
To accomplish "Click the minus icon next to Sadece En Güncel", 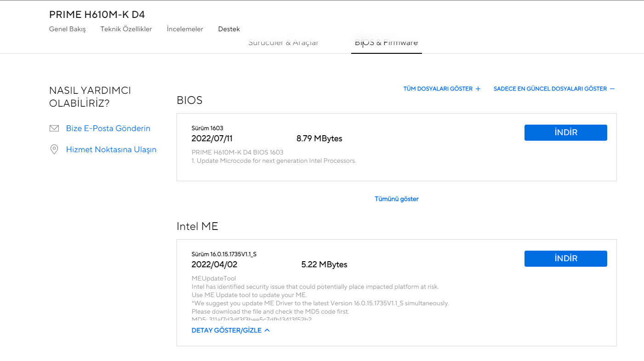I will point(612,89).
